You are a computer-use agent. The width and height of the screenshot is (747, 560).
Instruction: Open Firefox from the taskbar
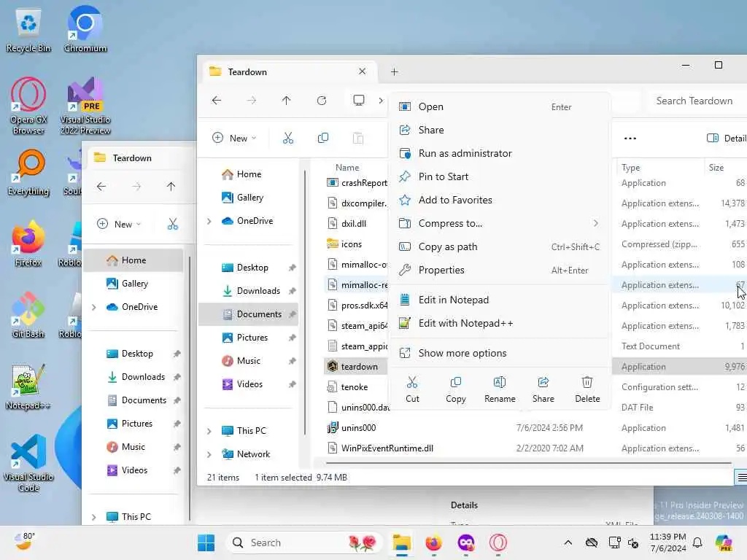(x=433, y=542)
